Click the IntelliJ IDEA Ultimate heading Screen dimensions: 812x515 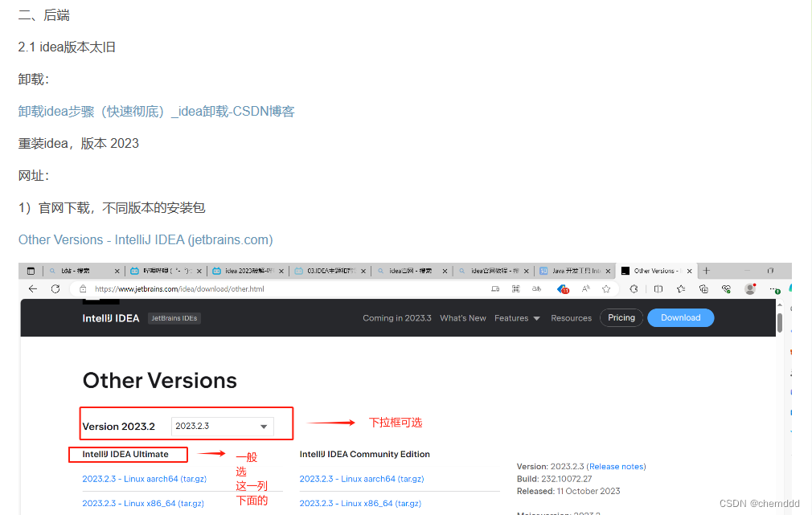[x=125, y=454]
